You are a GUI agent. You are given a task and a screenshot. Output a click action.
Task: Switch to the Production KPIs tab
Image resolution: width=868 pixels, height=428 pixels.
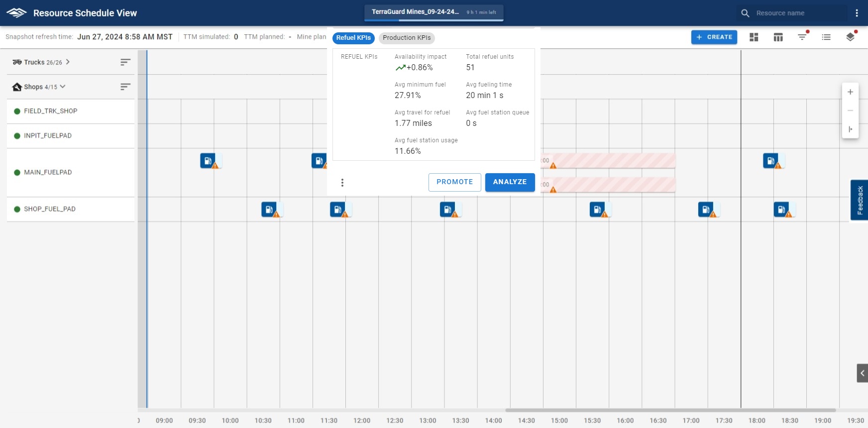point(407,38)
